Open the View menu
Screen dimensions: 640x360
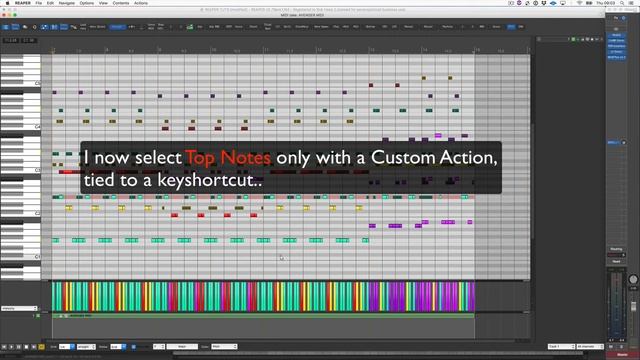pyautogui.click(x=103, y=3)
